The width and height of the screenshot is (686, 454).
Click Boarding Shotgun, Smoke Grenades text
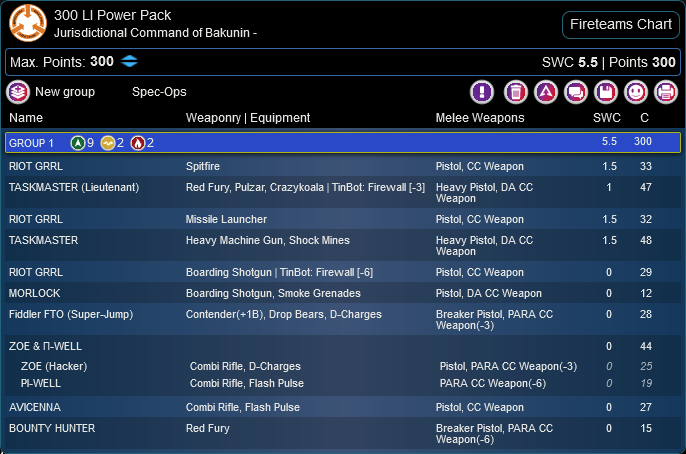[273, 293]
